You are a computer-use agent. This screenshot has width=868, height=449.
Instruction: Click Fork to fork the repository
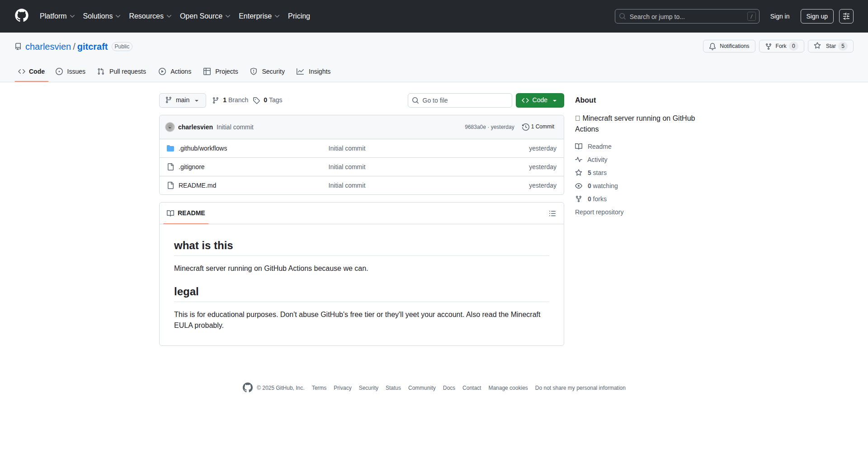coord(781,46)
